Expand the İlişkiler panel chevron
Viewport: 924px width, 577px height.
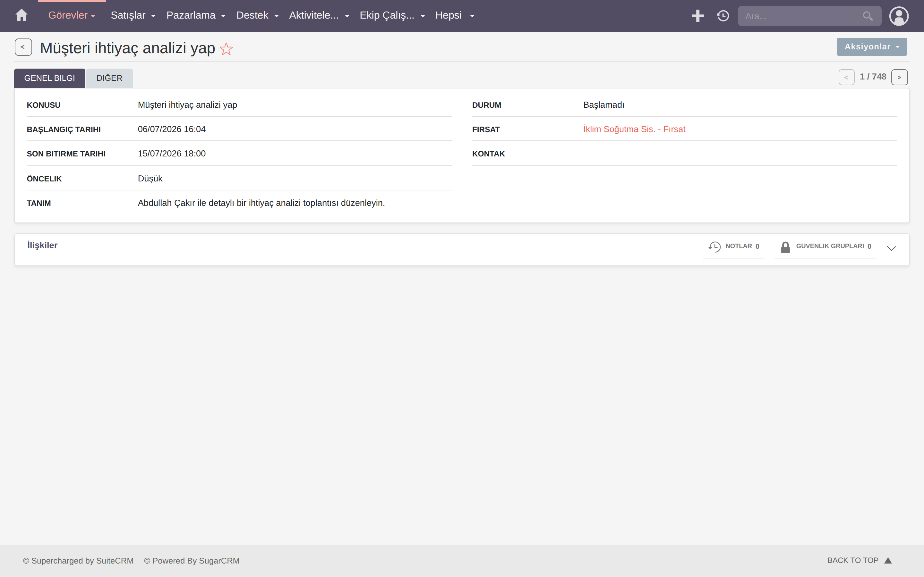point(891,248)
